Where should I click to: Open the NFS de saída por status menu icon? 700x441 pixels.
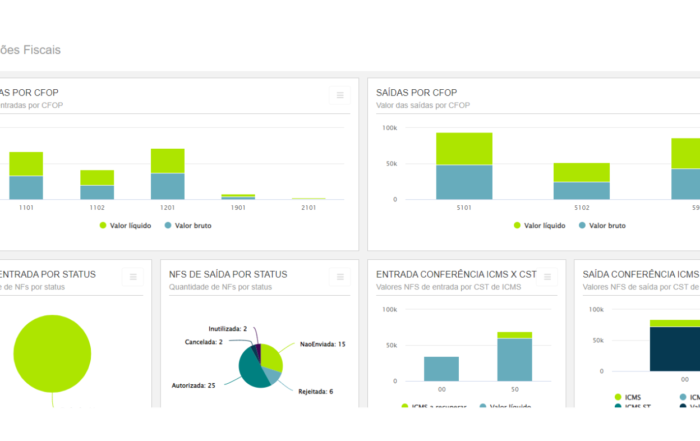(340, 277)
